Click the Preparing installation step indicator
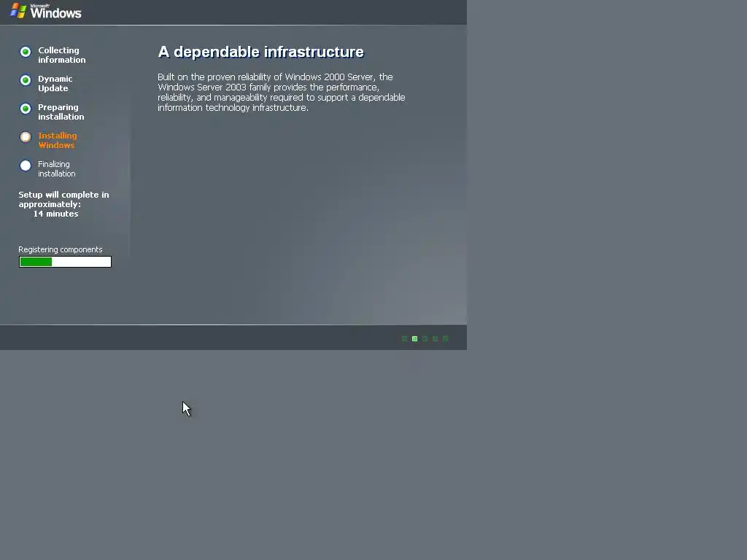747x560 pixels. (26, 109)
